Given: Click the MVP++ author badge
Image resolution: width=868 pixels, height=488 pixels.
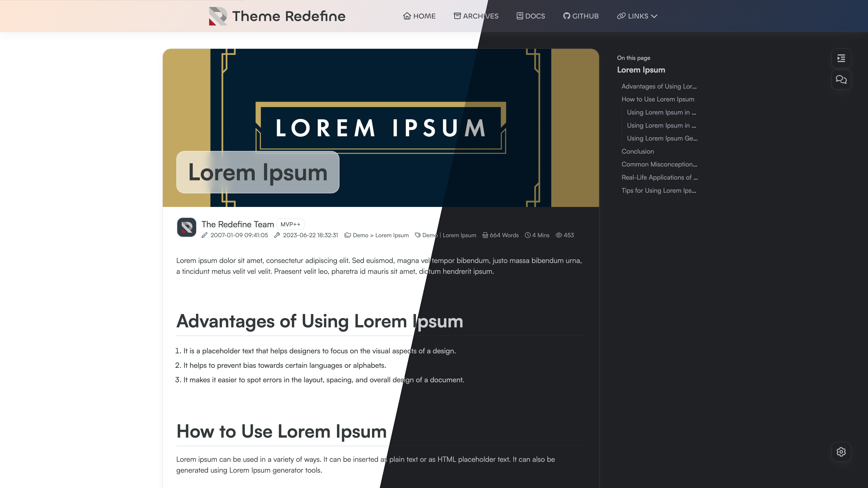Looking at the screenshot, I should tap(290, 224).
